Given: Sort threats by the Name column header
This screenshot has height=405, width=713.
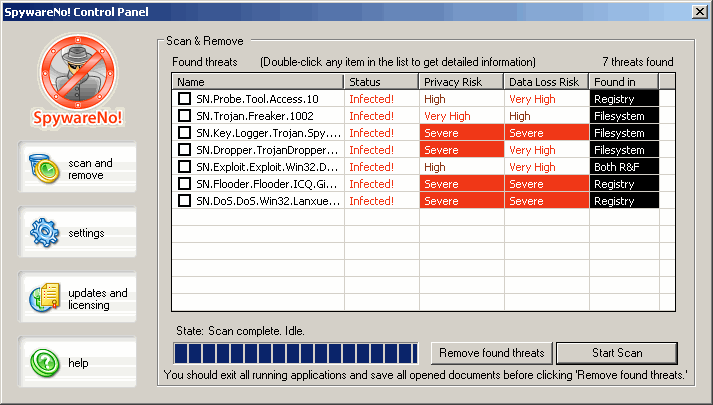Looking at the screenshot, I should tap(258, 82).
